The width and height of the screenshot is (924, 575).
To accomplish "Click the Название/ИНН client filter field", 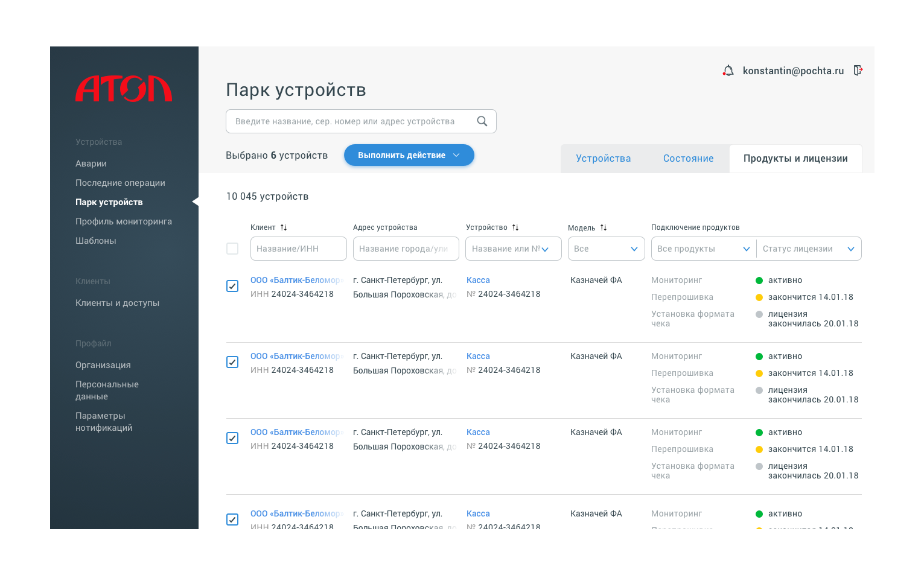I will coord(299,249).
